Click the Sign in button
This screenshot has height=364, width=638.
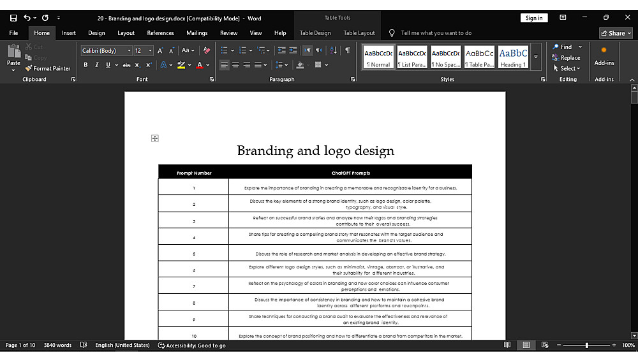(x=534, y=18)
